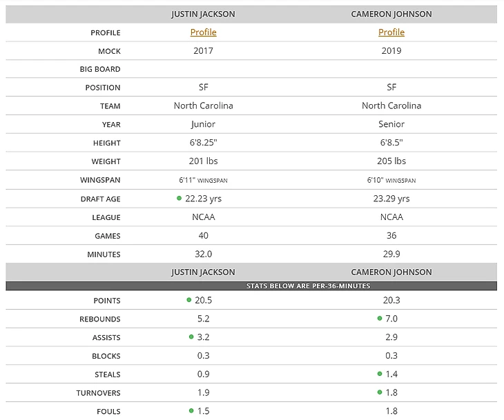This screenshot has width=504, height=420.
Task: Click green dot beside 22.23 yrs draft age
Action: coord(180,198)
